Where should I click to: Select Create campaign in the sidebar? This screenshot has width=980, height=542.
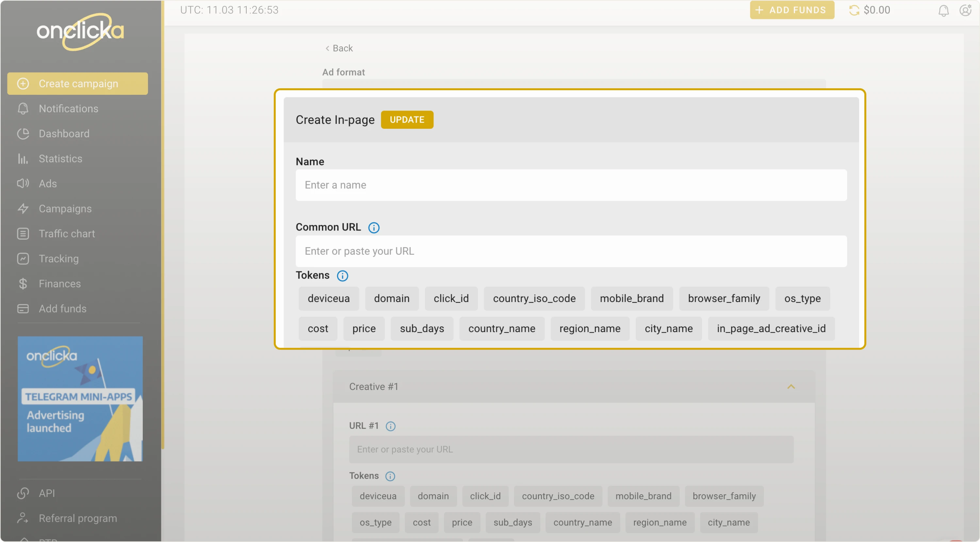coord(78,83)
